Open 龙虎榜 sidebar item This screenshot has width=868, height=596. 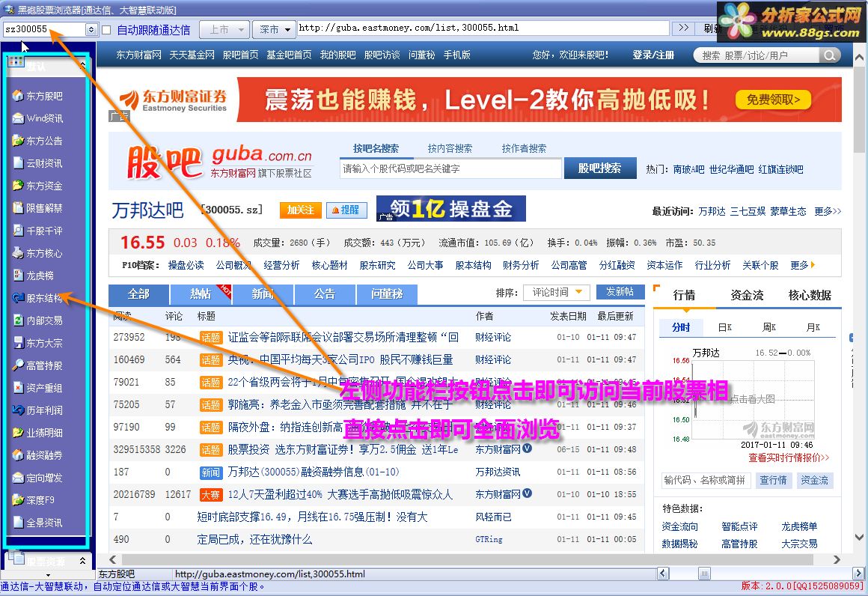click(x=33, y=276)
